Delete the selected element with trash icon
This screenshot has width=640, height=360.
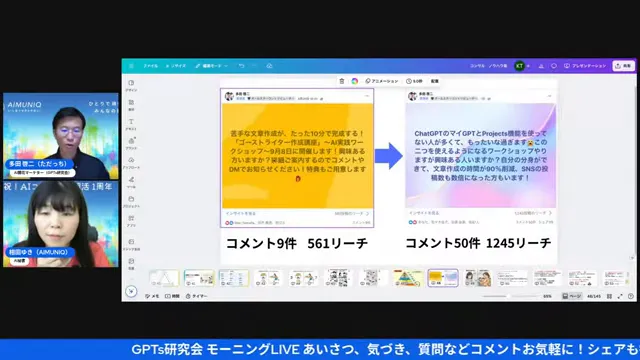point(342,81)
